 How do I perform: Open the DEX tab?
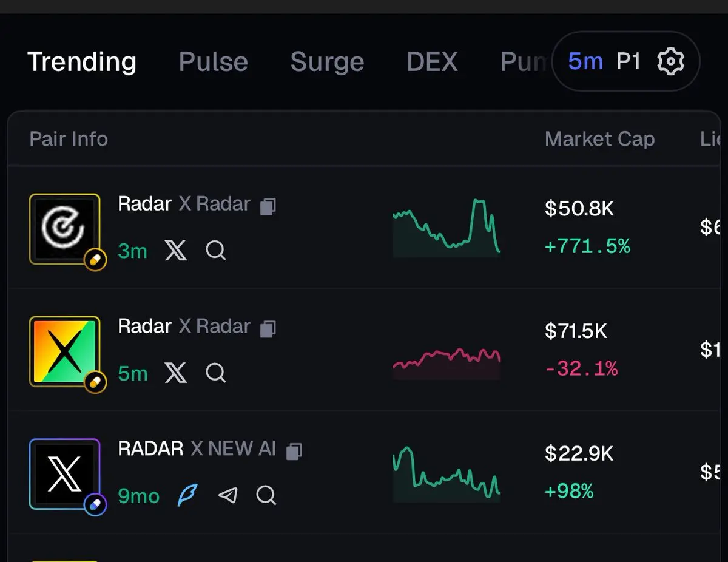click(x=432, y=62)
